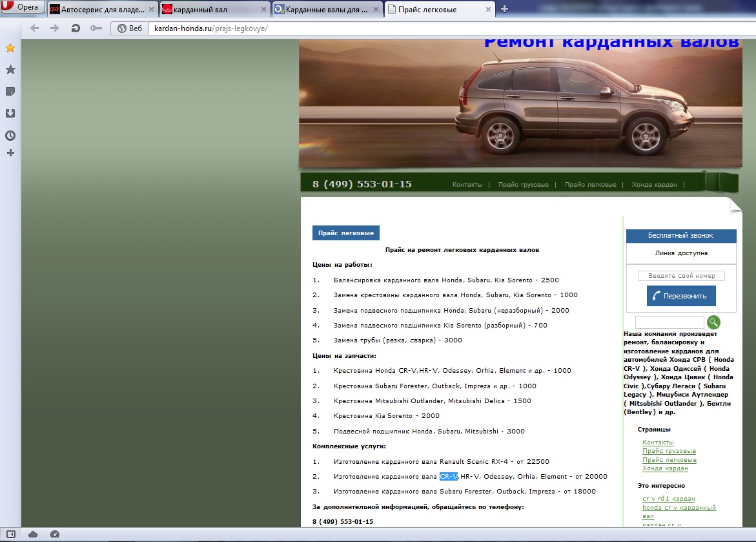Open Прайс грузовые in the green navigation bar
This screenshot has height=542, width=756.
click(x=523, y=185)
